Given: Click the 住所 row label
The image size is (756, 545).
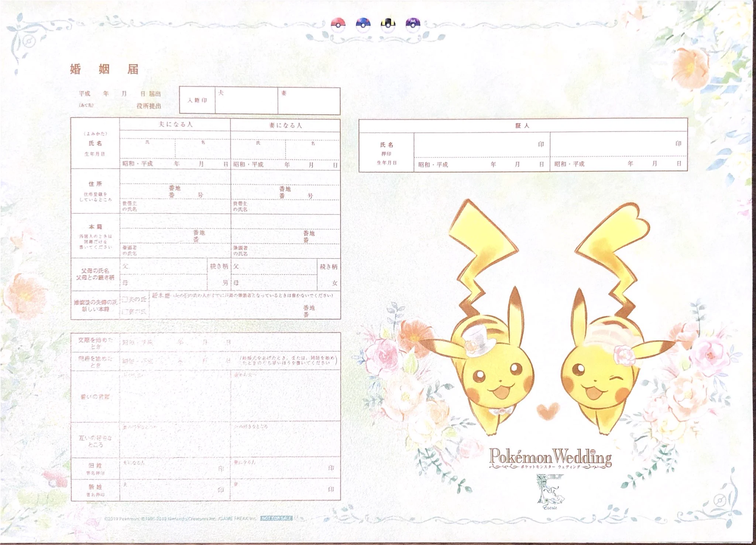Looking at the screenshot, I should pos(95,184).
